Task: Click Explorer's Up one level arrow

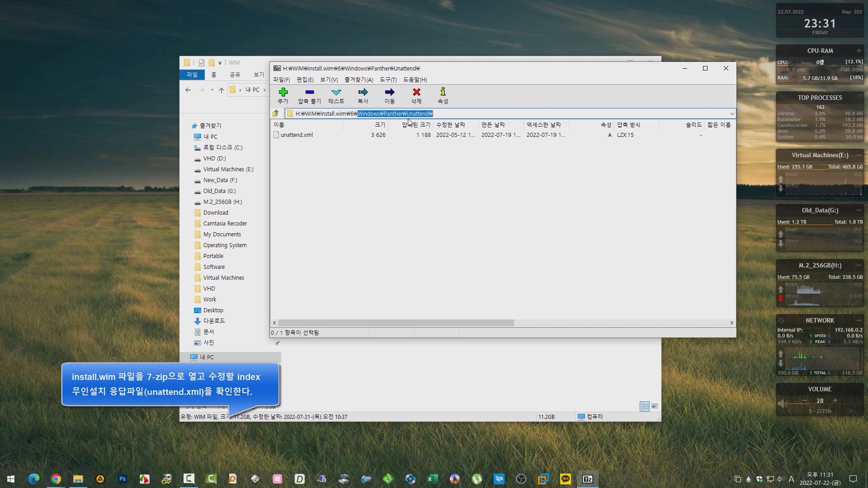Action: [222, 90]
